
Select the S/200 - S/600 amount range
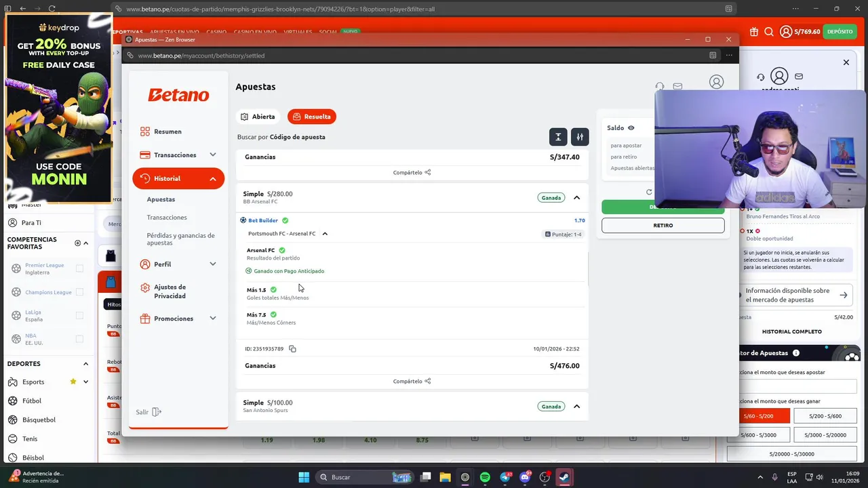click(x=825, y=416)
